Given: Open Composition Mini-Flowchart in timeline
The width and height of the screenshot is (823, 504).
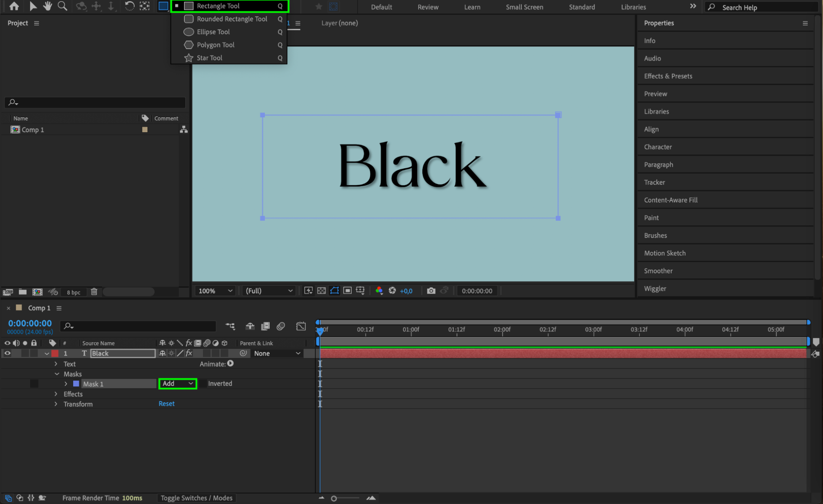Looking at the screenshot, I should 230,326.
